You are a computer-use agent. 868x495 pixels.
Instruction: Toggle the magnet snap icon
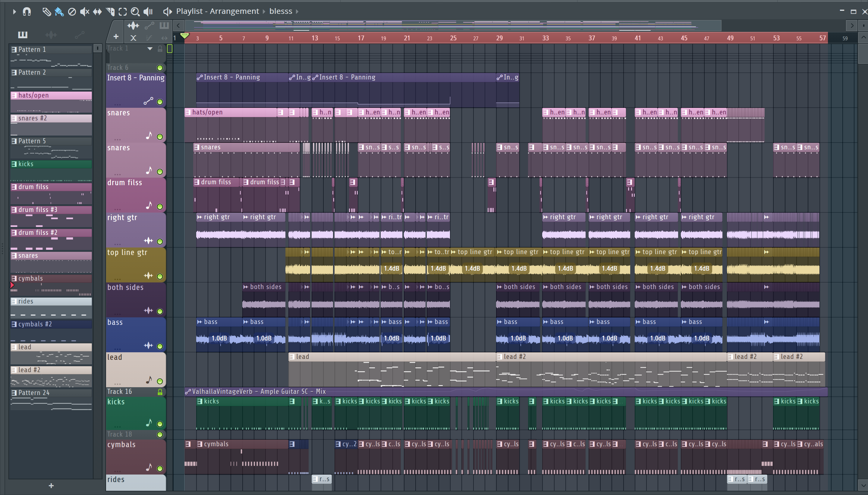(27, 12)
